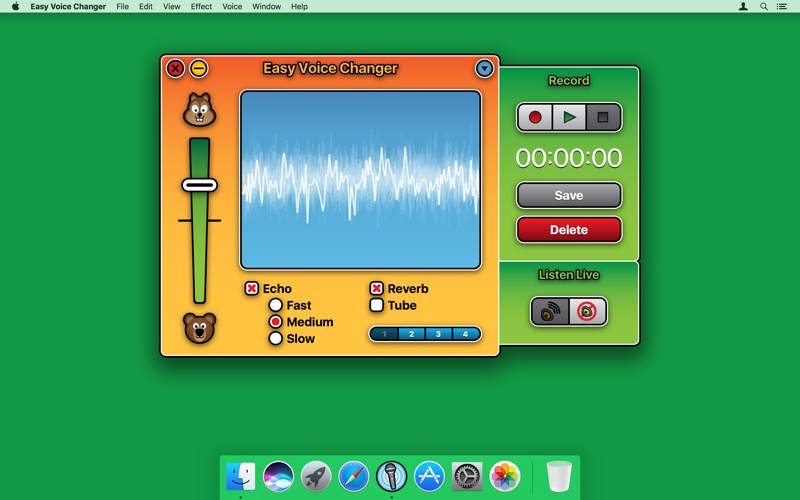Image resolution: width=800 pixels, height=500 pixels.
Task: Open the Voice menu
Action: tap(232, 7)
